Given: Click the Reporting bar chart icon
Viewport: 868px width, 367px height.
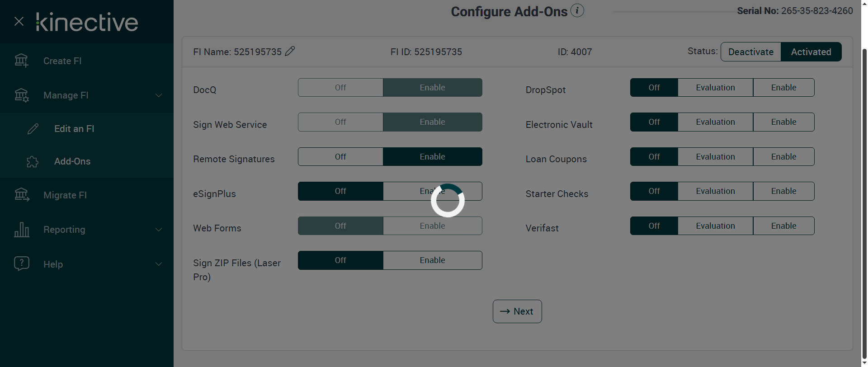Looking at the screenshot, I should 21,230.
